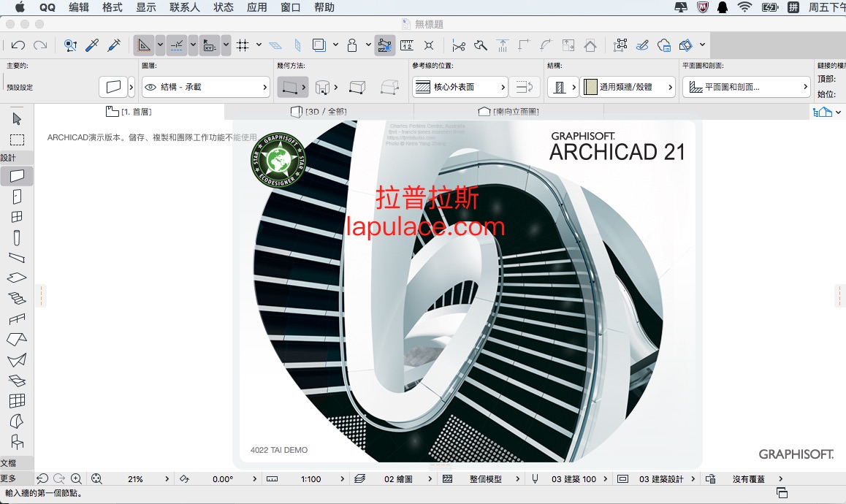Click the suspend groups lock icon
Viewport: 846px width, 504px height.
click(352, 45)
